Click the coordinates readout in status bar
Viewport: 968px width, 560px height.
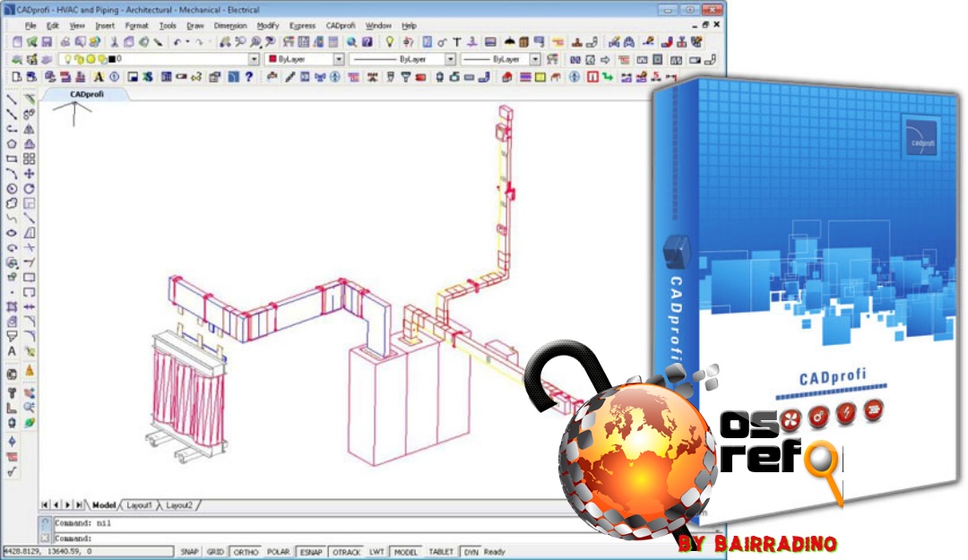[x=88, y=551]
